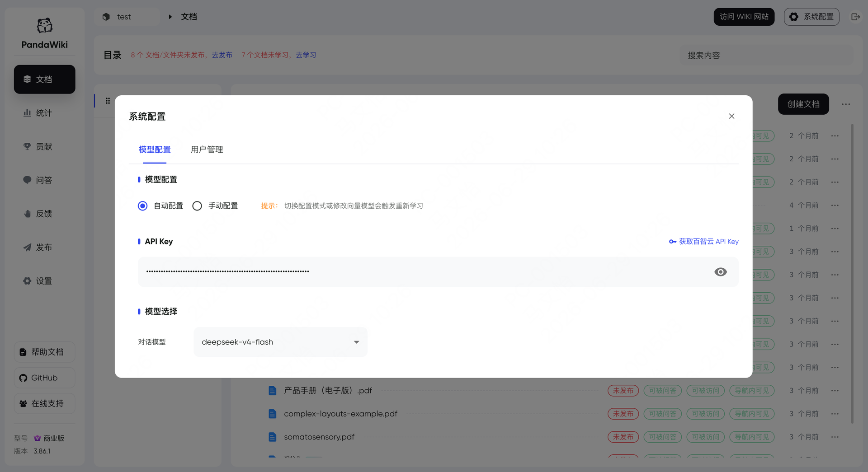Open the 问答 Q&A page
This screenshot has height=472, width=868.
(x=44, y=180)
